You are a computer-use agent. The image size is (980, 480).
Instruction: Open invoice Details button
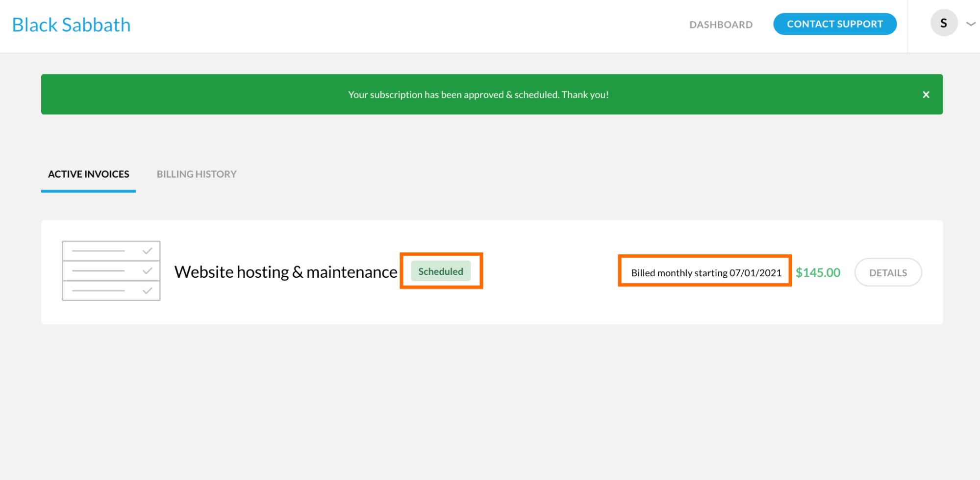[x=888, y=273]
